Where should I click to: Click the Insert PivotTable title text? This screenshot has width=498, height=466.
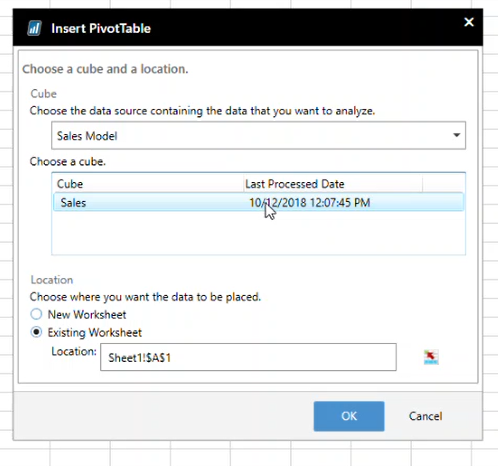101,28
